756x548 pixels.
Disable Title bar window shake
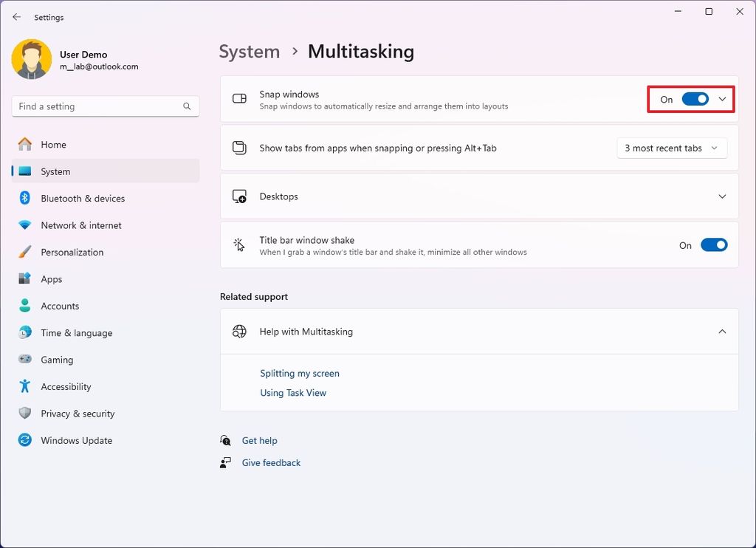[x=714, y=244]
